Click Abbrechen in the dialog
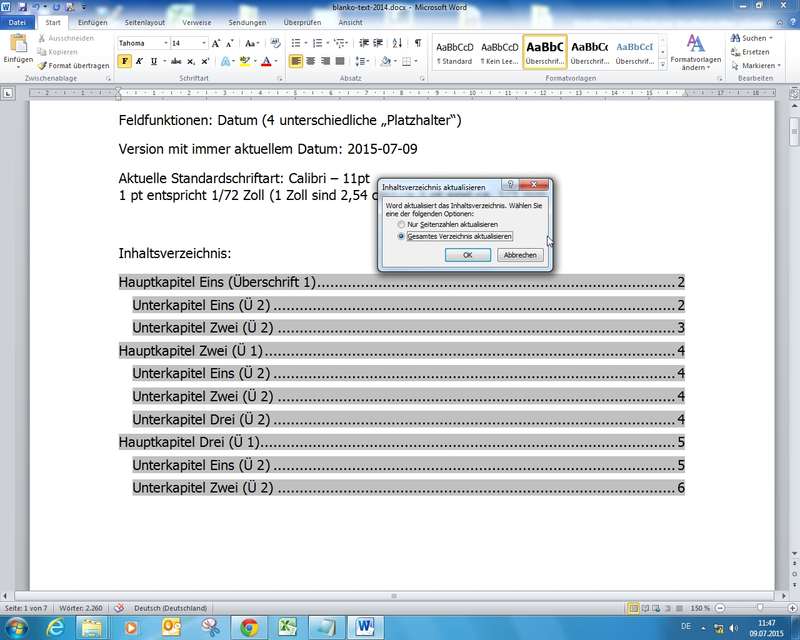 pyautogui.click(x=520, y=255)
